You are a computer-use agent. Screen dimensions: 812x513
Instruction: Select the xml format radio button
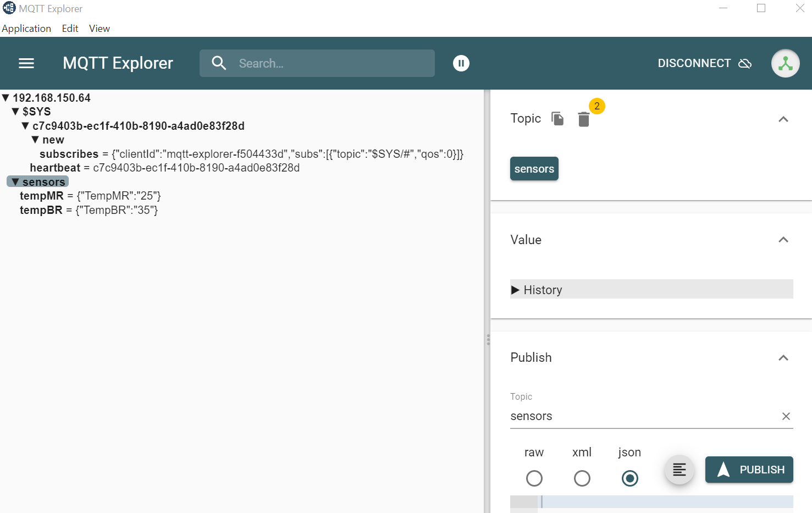coord(582,478)
